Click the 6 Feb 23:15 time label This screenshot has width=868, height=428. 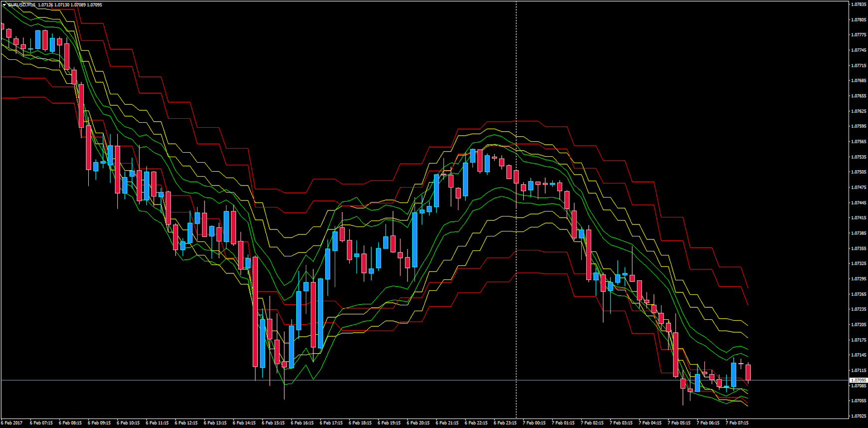(x=505, y=423)
